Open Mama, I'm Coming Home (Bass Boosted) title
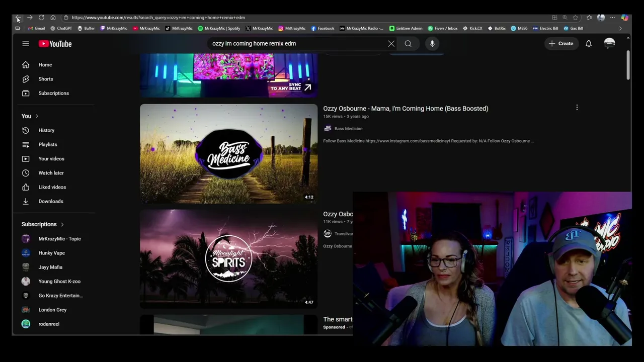Image resolution: width=644 pixels, height=362 pixels. [x=406, y=109]
